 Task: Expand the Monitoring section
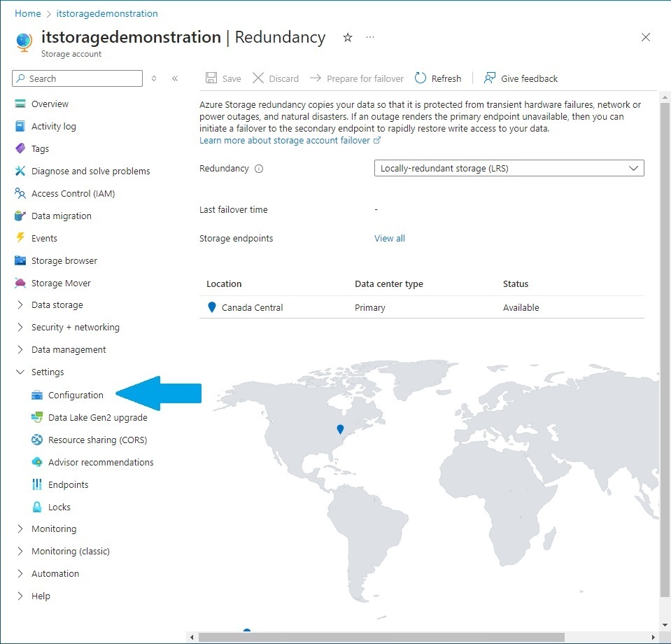(20, 528)
